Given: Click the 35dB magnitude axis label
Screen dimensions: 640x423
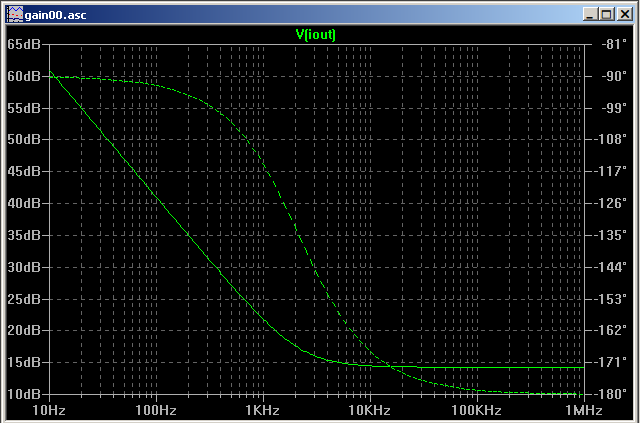Looking at the screenshot, I should point(24,235).
